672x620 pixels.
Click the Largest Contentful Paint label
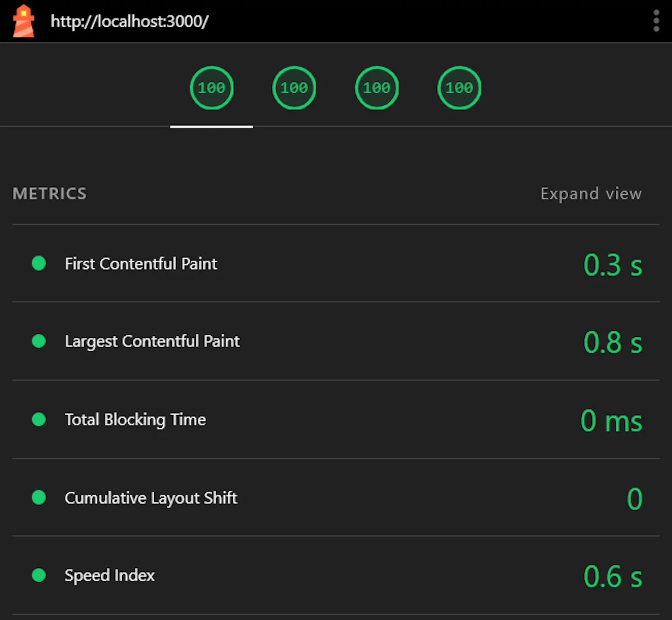(152, 341)
